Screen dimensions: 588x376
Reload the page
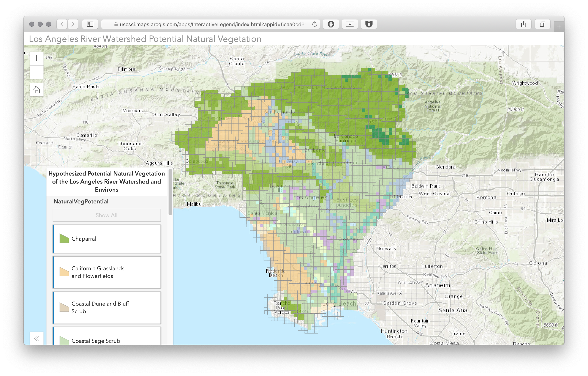coord(314,24)
